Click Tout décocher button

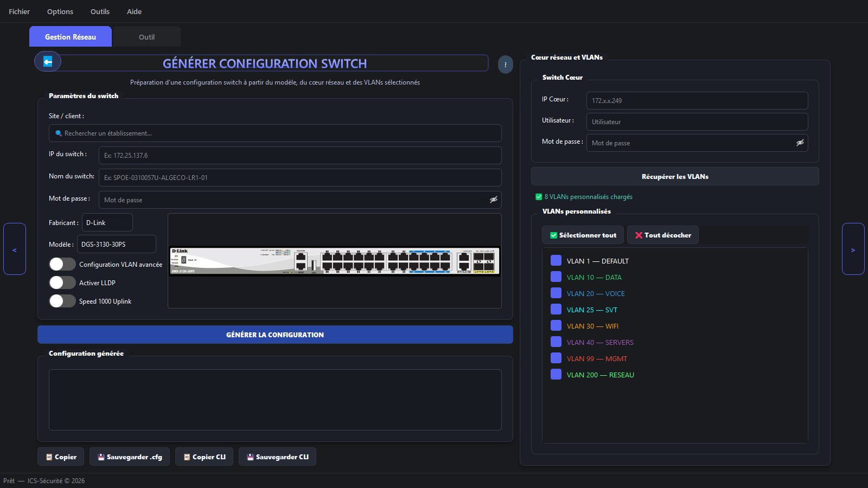[x=663, y=235]
